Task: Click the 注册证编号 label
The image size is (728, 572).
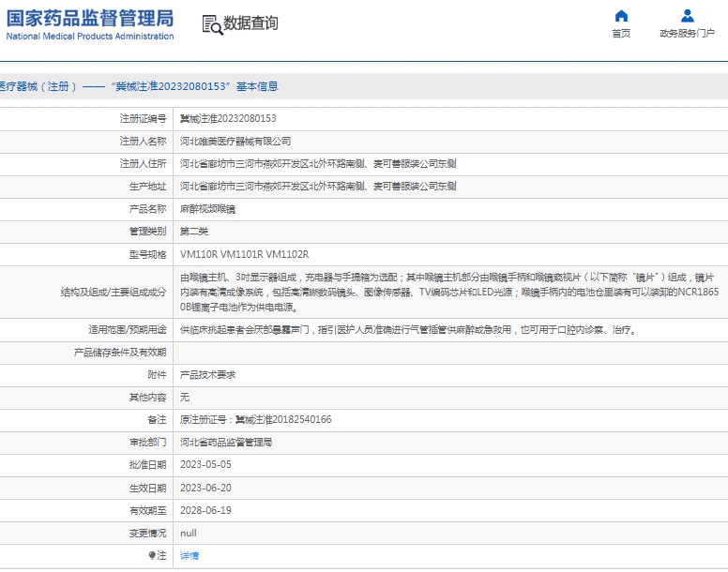Action: [143, 119]
